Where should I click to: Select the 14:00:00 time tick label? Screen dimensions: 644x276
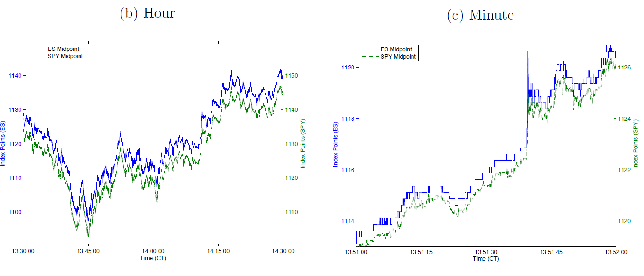click(153, 251)
